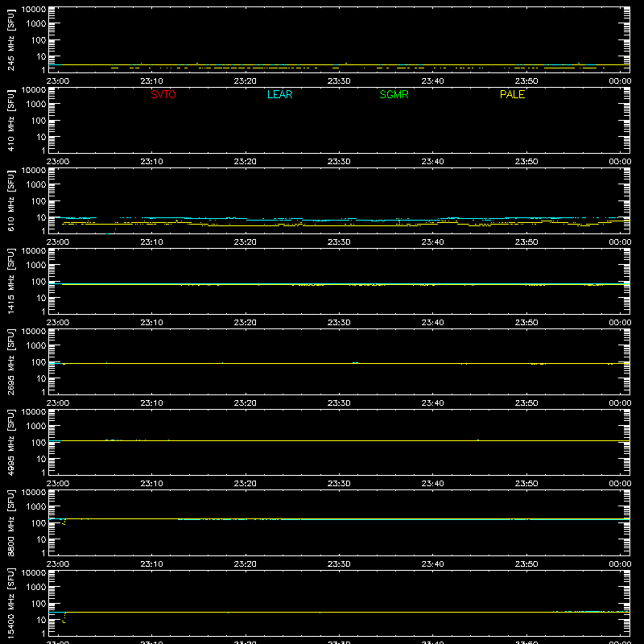Click 23:20 tick under the 410 MHz panel
644x644 pixels.
[x=246, y=162]
